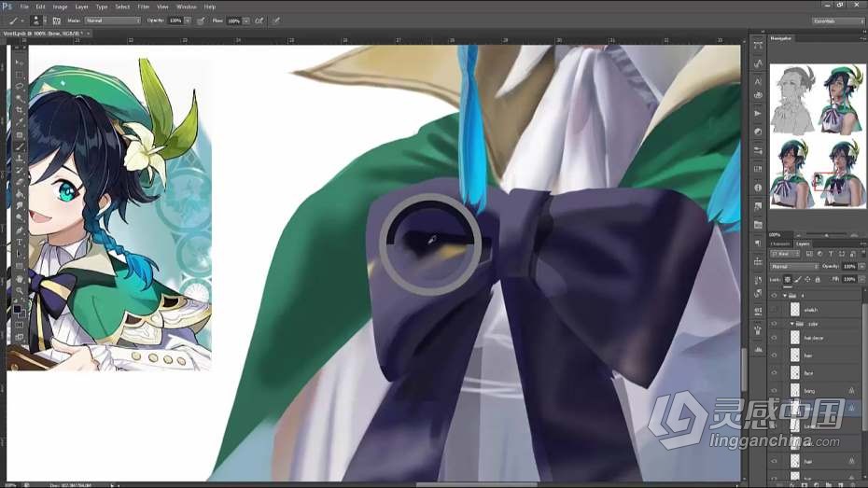Click the layer Opacity 100% field
868x488 pixels.
pyautogui.click(x=849, y=266)
